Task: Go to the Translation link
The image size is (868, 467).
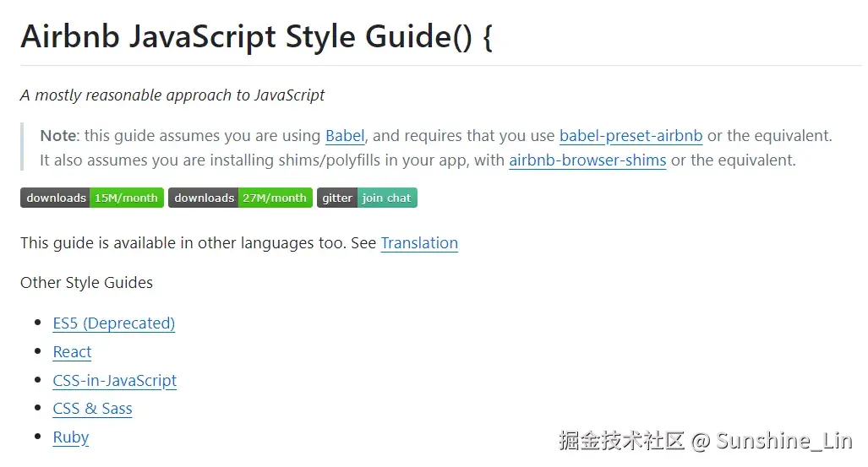Action: click(419, 243)
